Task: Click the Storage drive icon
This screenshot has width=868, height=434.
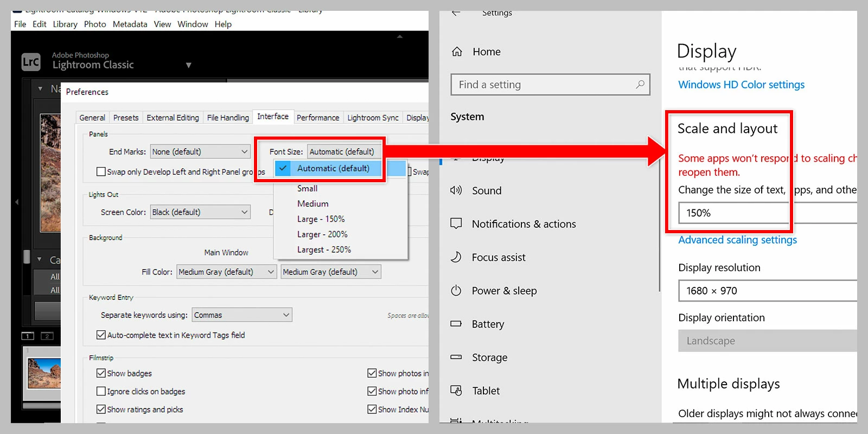Action: [x=456, y=357]
